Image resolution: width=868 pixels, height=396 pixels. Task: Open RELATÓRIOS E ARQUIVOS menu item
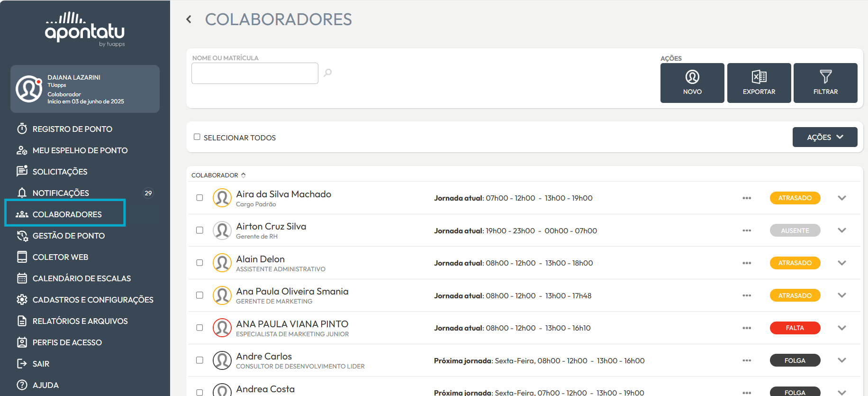[80, 321]
